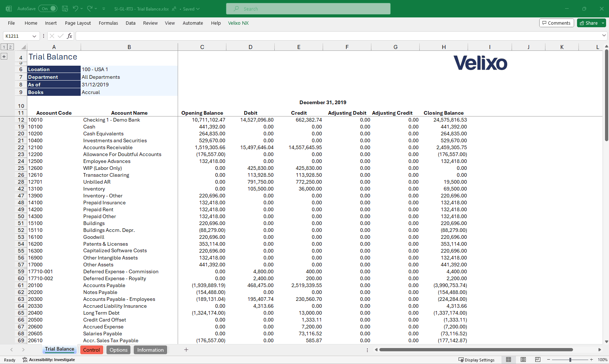Click the Redo arrow icon
This screenshot has width=609, height=364.
point(89,9)
